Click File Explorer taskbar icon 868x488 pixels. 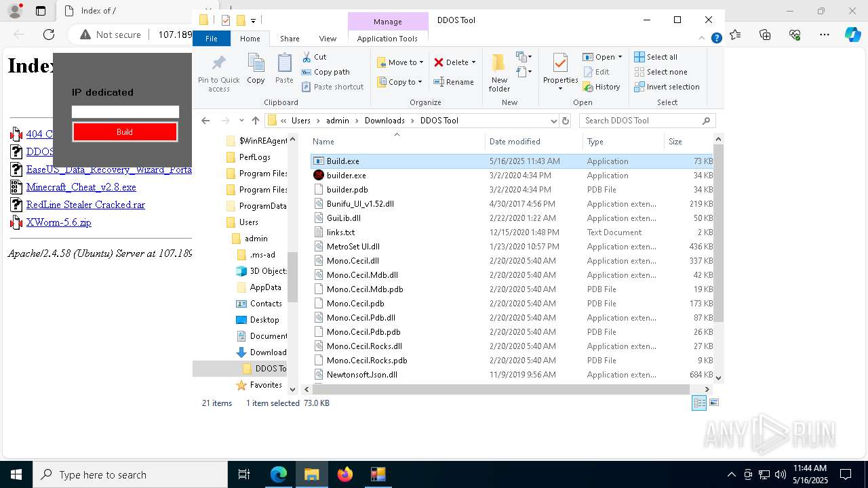pos(312,474)
